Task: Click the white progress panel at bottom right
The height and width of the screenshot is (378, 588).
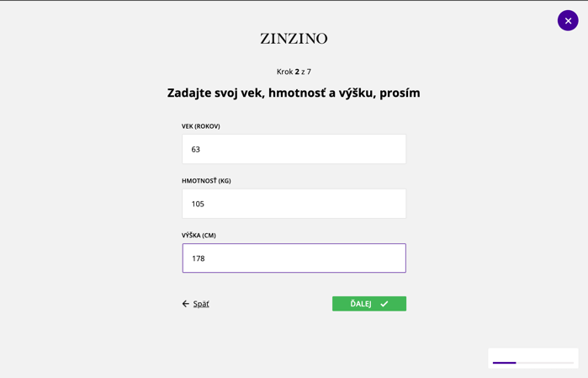Action: pyautogui.click(x=533, y=358)
